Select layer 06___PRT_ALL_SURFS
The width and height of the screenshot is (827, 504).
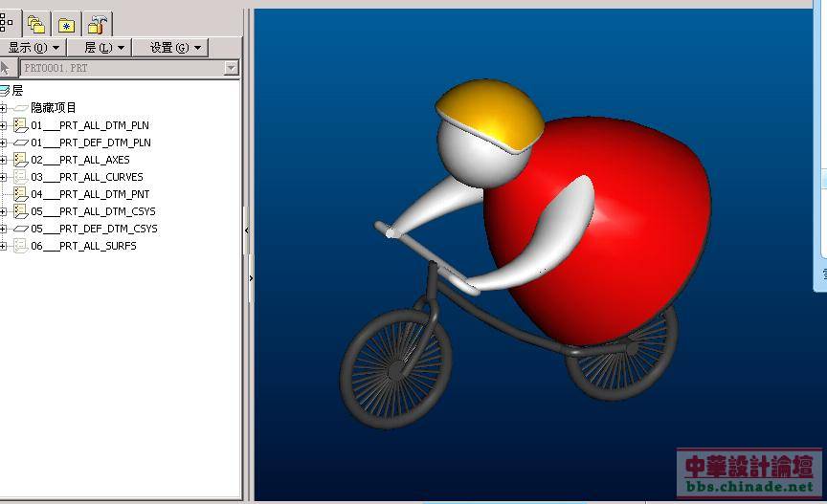(x=83, y=246)
